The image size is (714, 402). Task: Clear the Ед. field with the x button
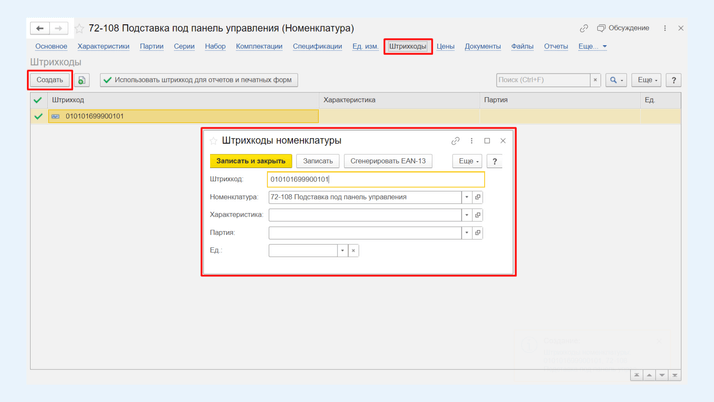click(353, 251)
